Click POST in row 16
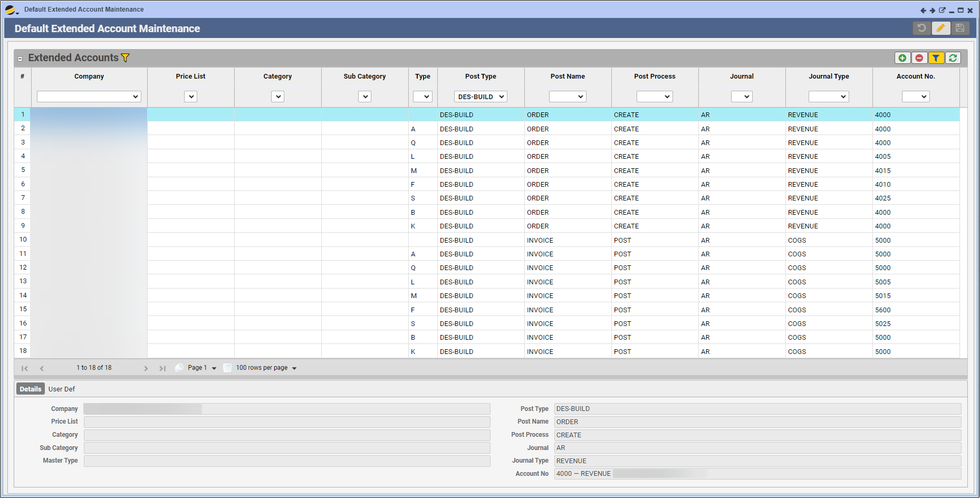This screenshot has width=980, height=498. pos(622,324)
